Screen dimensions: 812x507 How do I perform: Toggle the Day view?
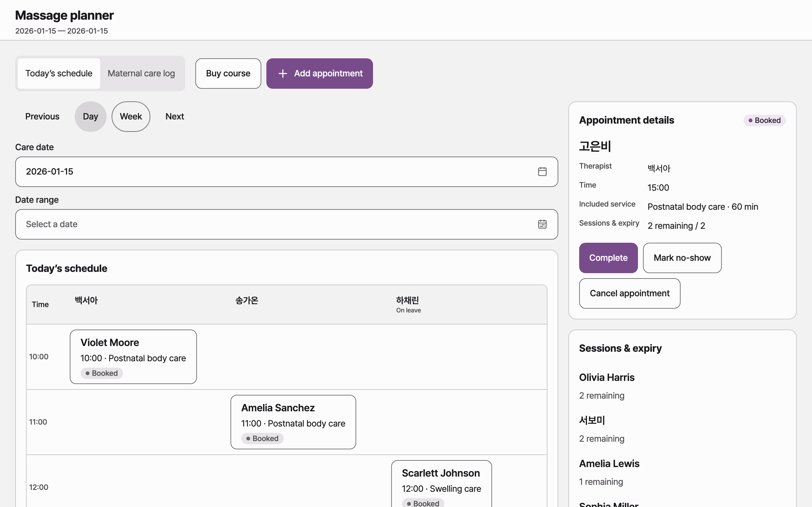90,116
